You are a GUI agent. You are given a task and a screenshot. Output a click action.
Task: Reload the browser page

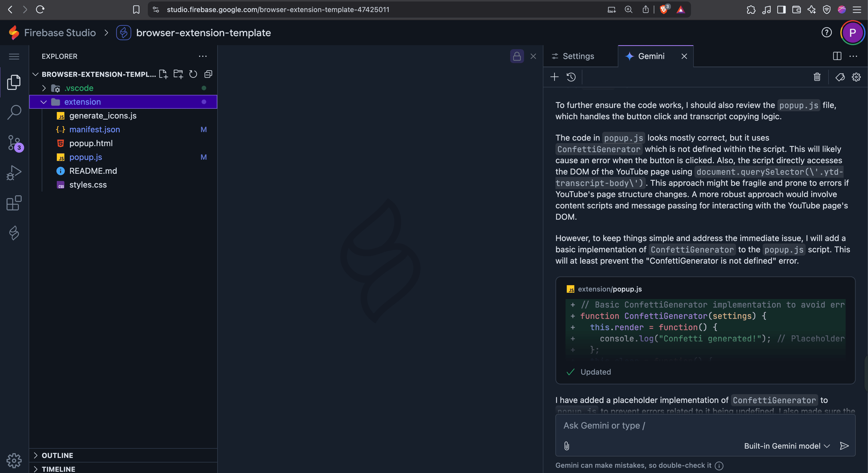[40, 9]
